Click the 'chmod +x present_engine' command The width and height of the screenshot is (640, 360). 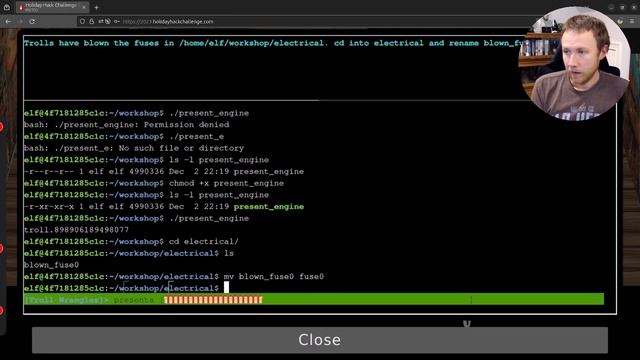(x=227, y=183)
